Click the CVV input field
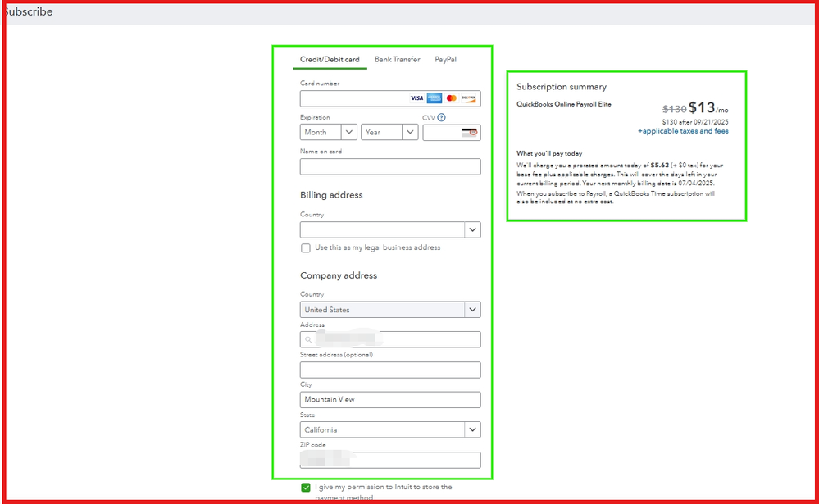This screenshot has width=819, height=504. tap(451, 133)
